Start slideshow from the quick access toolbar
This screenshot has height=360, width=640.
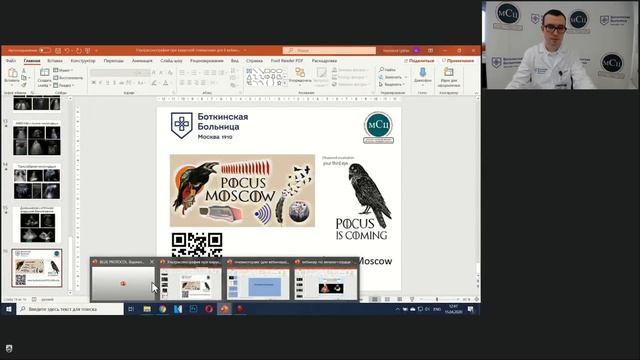[87, 51]
